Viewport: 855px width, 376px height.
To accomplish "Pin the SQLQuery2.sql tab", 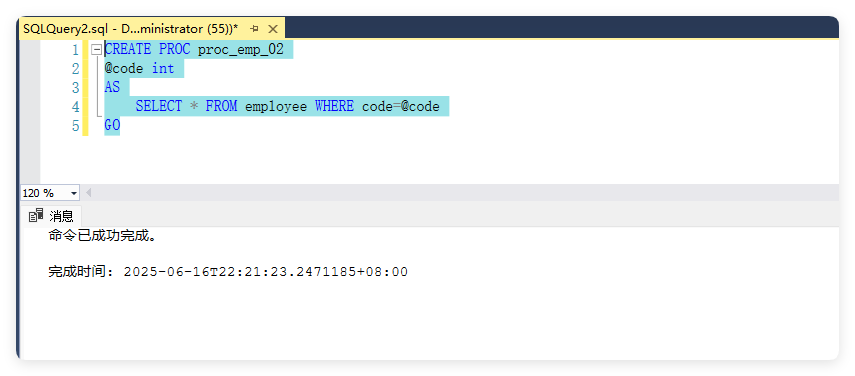I will point(254,29).
